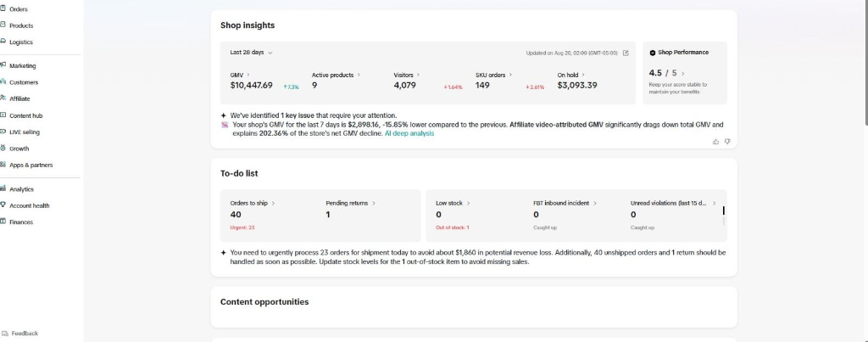Click the sparkle icon in To-do summary
The image size is (868, 342).
(x=224, y=253)
